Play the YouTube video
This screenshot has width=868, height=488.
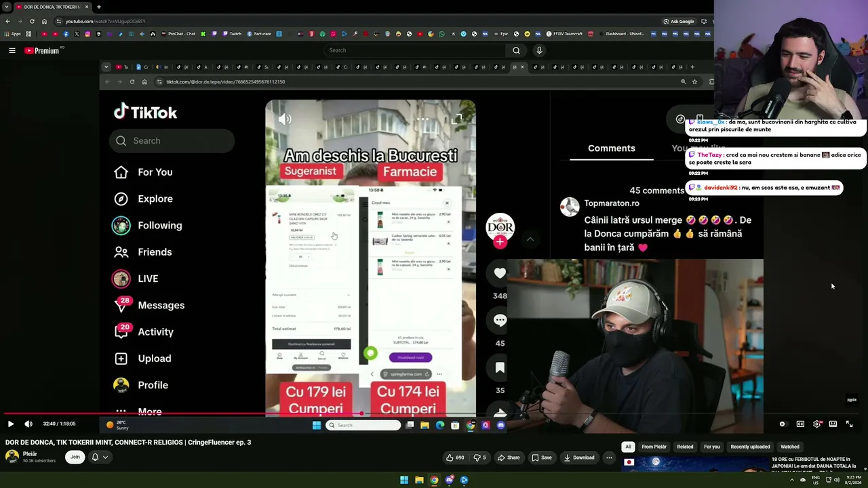coord(11,424)
